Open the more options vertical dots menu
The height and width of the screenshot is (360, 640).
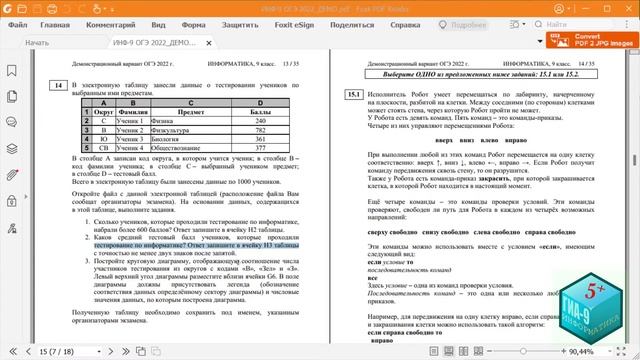point(627,24)
